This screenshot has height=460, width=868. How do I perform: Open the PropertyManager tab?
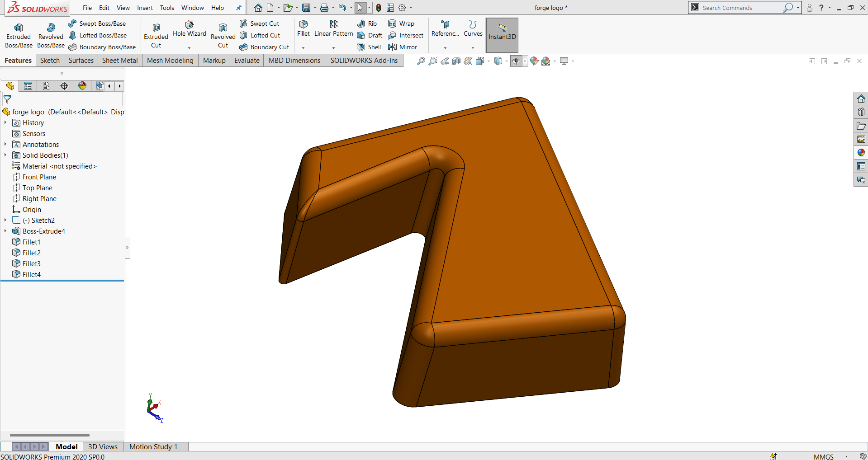pyautogui.click(x=28, y=86)
